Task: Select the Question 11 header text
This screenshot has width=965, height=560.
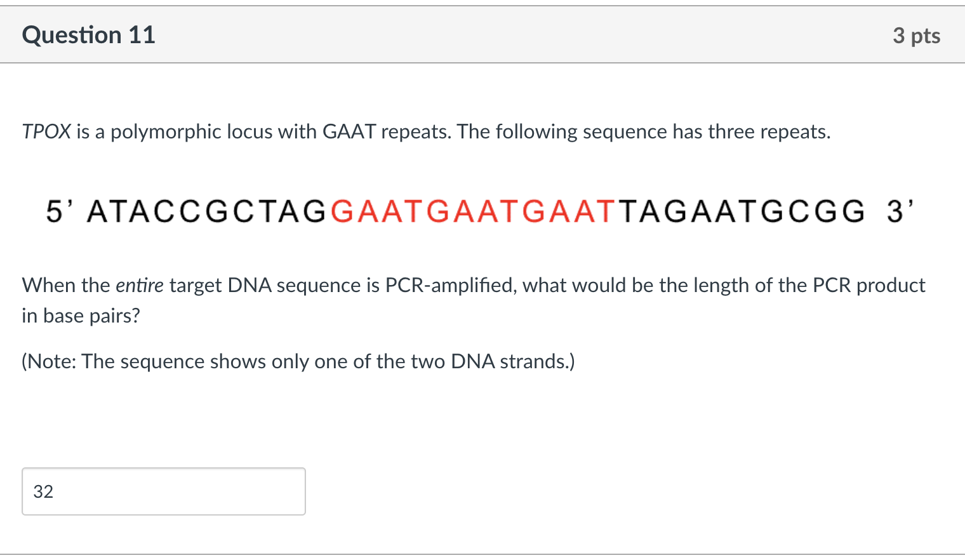Action: point(88,35)
